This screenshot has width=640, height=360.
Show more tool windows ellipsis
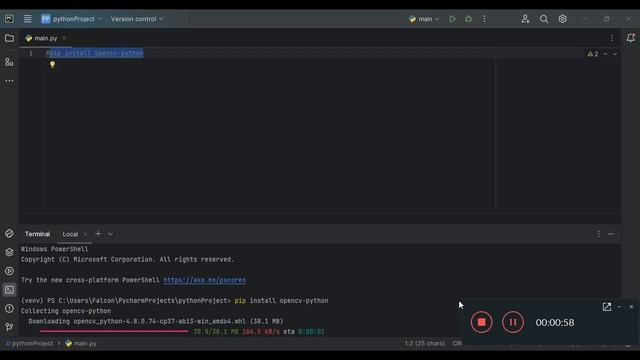(x=9, y=81)
